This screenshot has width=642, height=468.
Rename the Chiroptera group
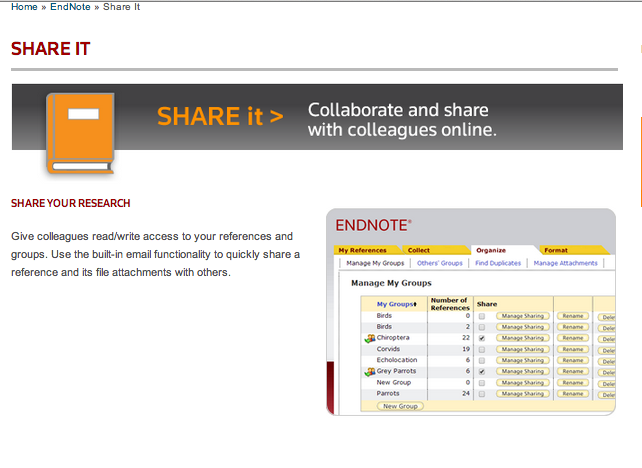click(573, 338)
